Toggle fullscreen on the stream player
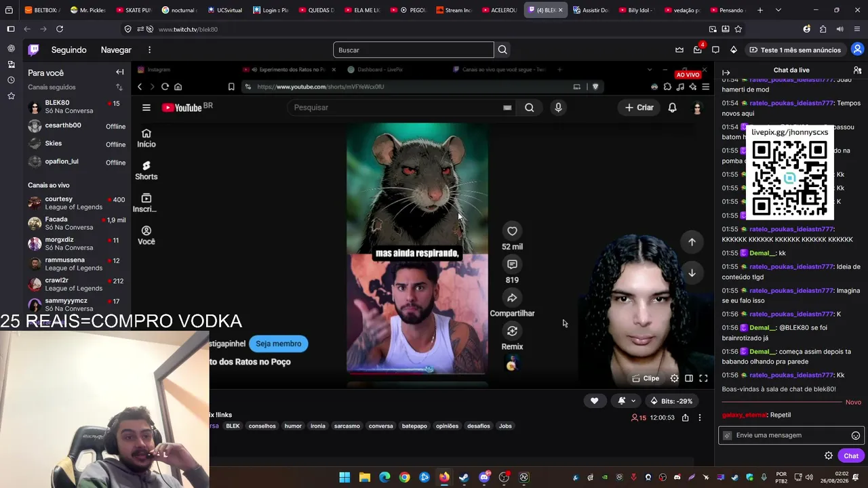This screenshot has height=488, width=868. click(703, 378)
